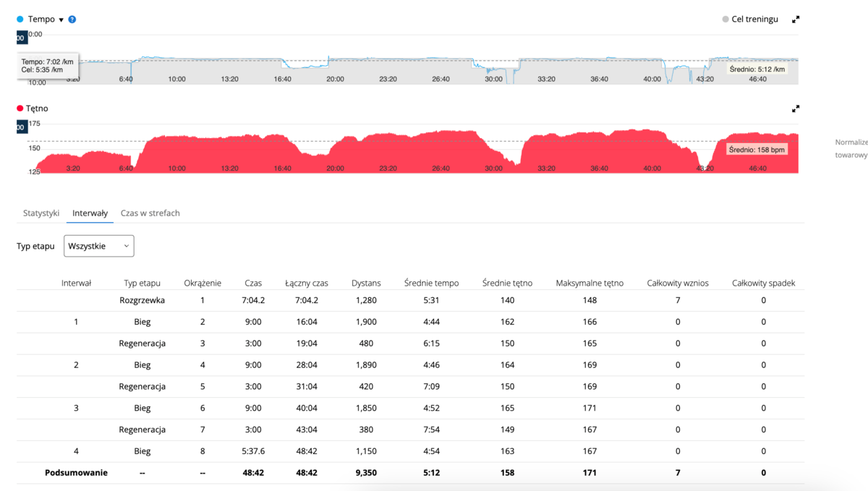868x491 pixels.
Task: Click the Średnio 158 bpm label on Tętno chart
Action: pyautogui.click(x=757, y=150)
